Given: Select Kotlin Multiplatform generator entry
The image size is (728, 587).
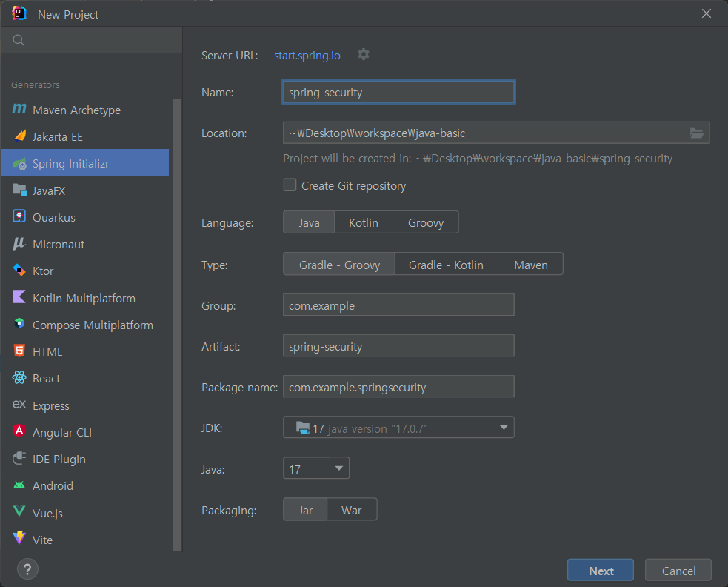Looking at the screenshot, I should pyautogui.click(x=85, y=298).
